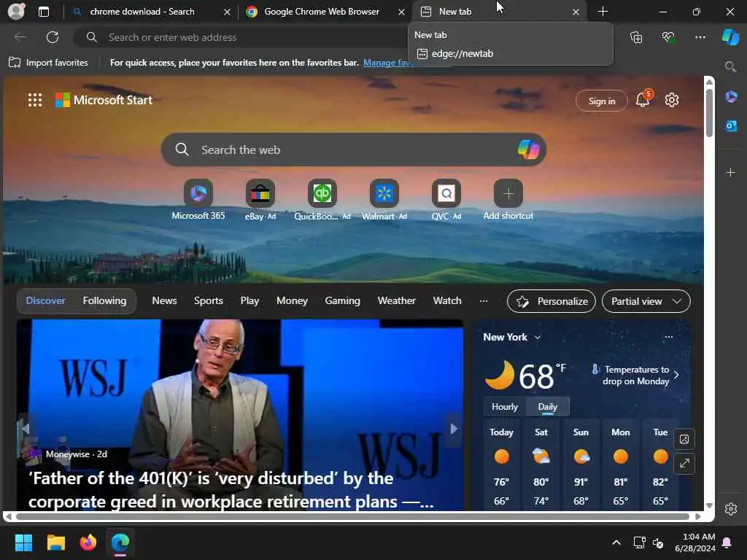This screenshot has width=747, height=560.
Task: Click the Copilot icon in the web search box
Action: 528,149
